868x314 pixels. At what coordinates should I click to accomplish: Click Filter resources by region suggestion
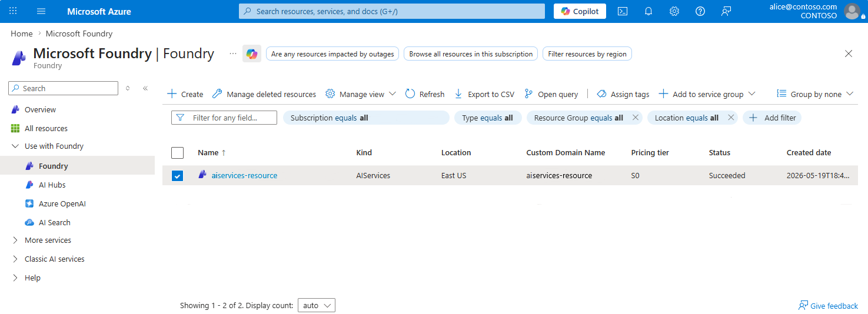(587, 54)
